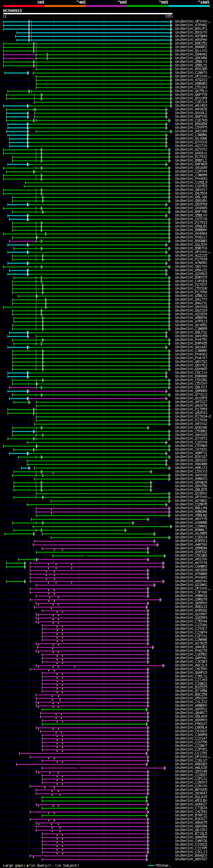Open UniRef100_A4S3A9 hit
Viewport: 213px width, 868px height.
(x=191, y=131)
